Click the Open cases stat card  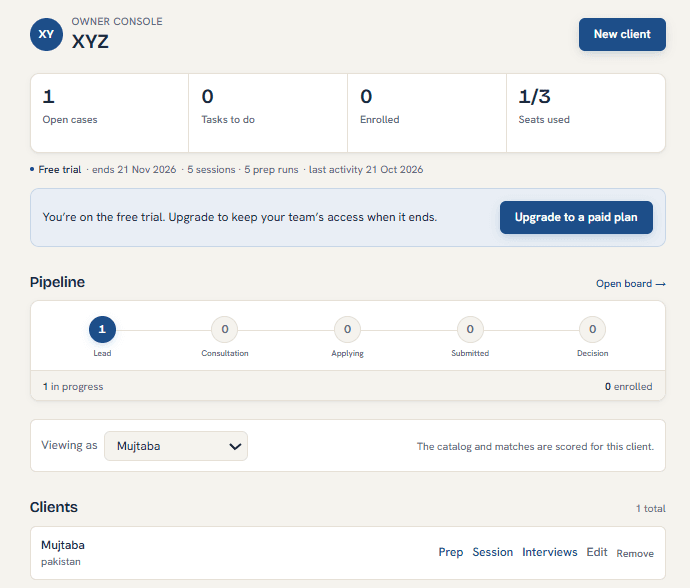point(110,113)
